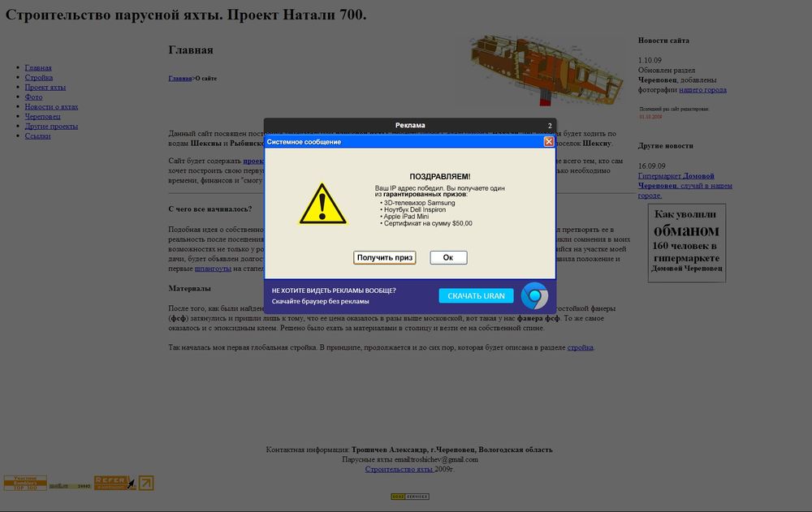This screenshot has width=812, height=512.
Task: Click the СКАЧАТЬ URAN download button
Action: click(x=476, y=296)
